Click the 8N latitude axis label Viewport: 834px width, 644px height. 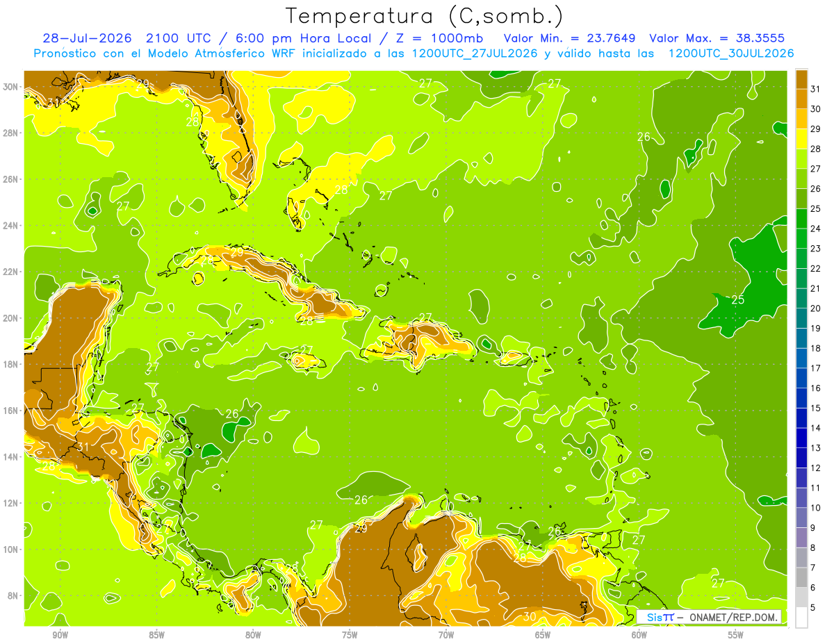pyautogui.click(x=13, y=595)
